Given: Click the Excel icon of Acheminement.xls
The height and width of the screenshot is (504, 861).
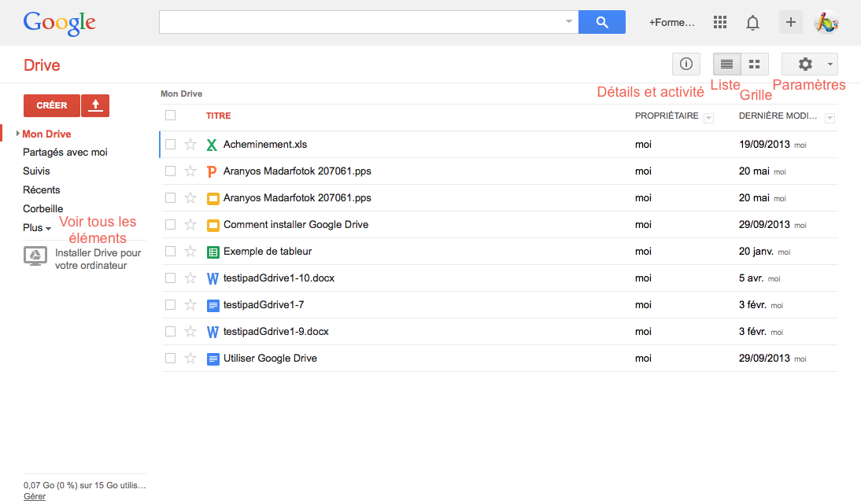Looking at the screenshot, I should point(212,145).
